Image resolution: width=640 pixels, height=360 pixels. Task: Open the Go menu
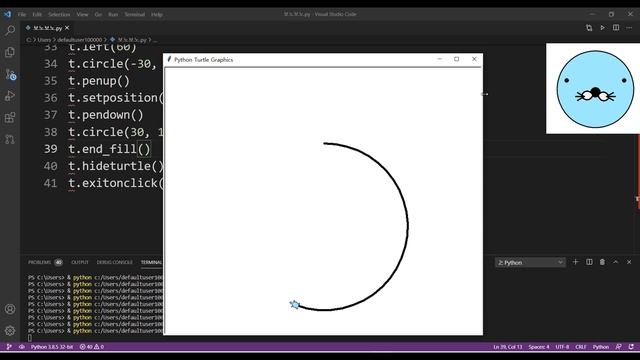(x=98, y=14)
